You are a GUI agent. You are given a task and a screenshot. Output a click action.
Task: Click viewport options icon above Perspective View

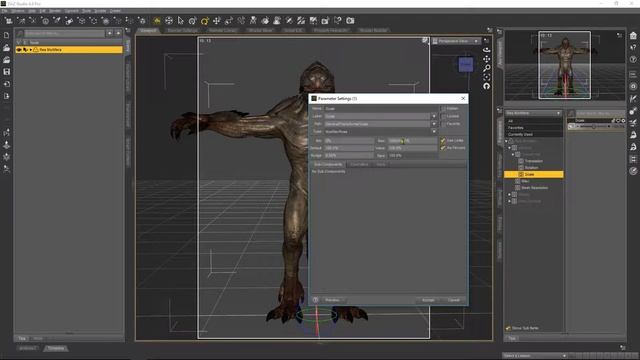click(486, 41)
